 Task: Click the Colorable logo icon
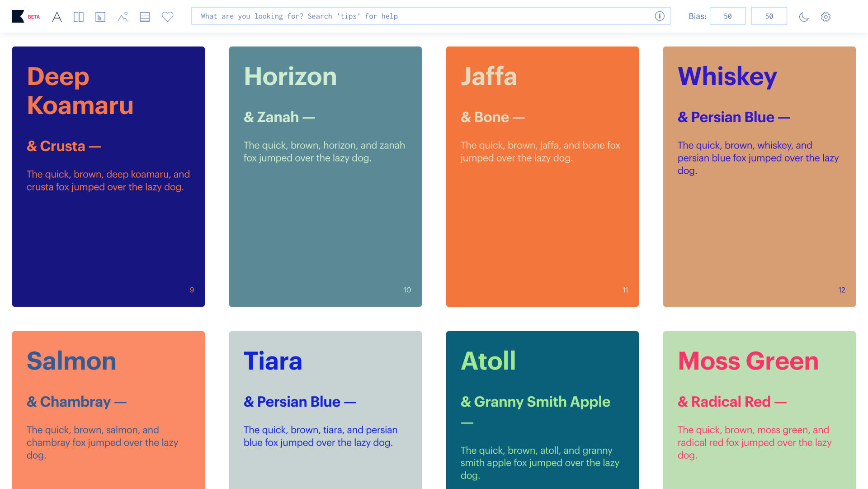18,16
